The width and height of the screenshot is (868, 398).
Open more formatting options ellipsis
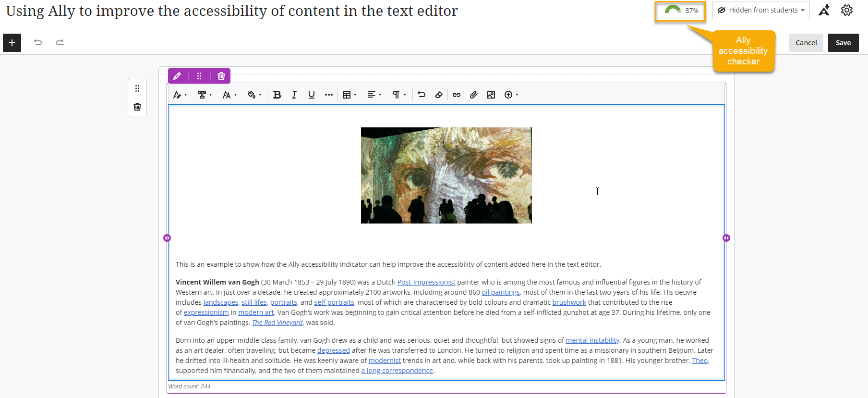[329, 95]
